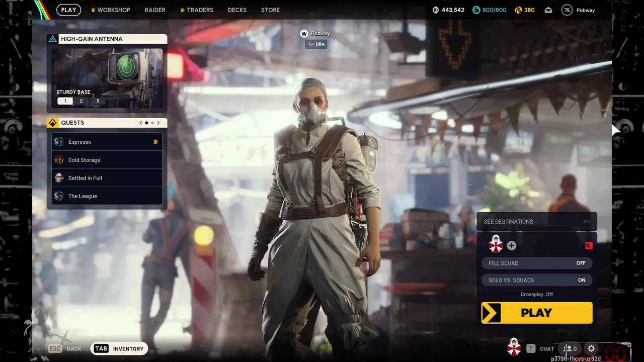
Task: Click the Crossplay: Off text
Action: coord(537,295)
